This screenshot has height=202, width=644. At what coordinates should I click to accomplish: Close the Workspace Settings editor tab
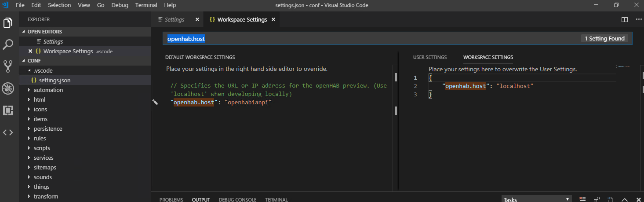click(x=273, y=19)
